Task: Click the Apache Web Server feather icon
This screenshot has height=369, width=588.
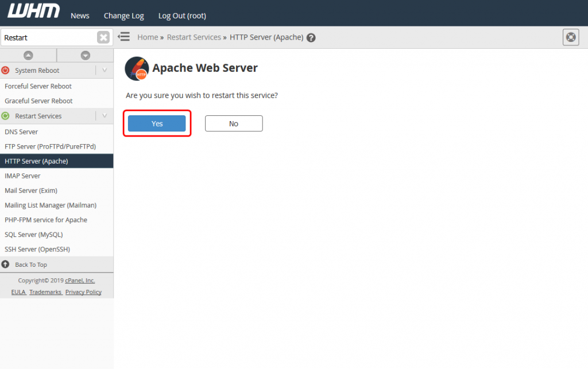Action: [136, 68]
